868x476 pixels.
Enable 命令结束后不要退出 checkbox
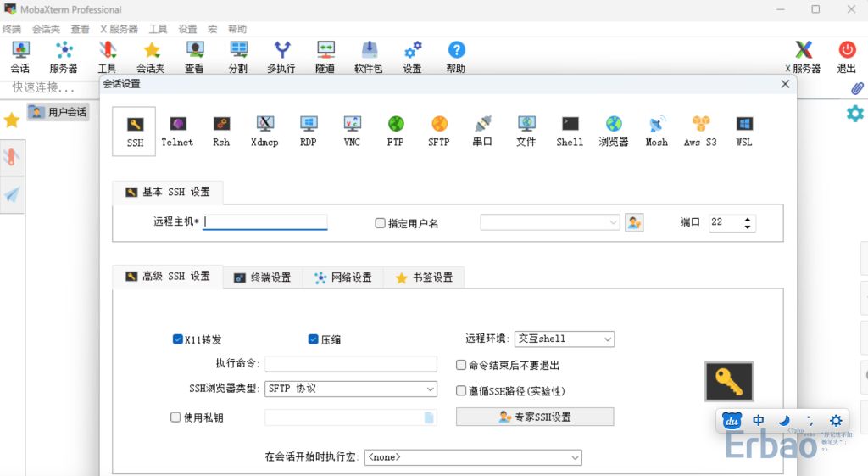tap(461, 365)
